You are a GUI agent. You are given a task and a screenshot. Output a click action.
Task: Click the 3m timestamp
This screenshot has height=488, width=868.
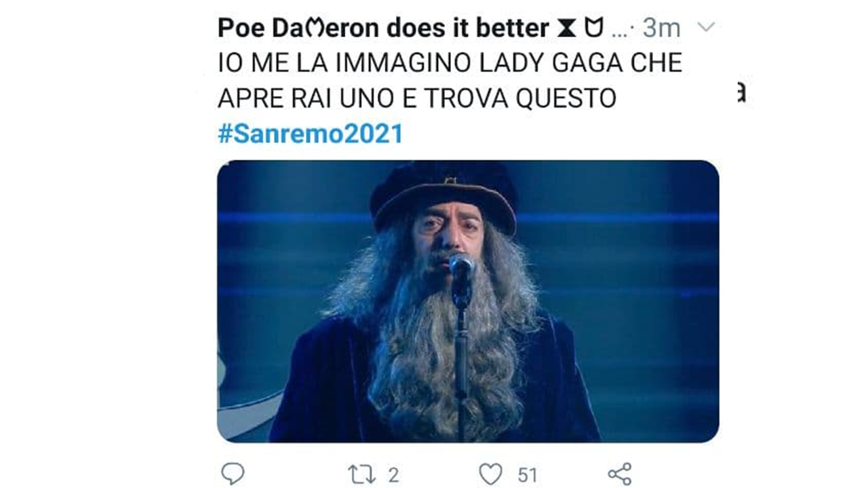(661, 28)
